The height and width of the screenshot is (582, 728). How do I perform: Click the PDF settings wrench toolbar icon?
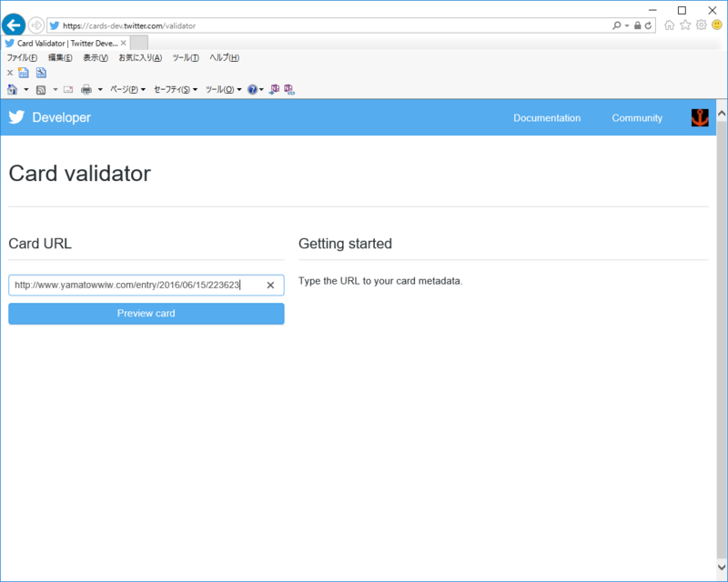[41, 73]
